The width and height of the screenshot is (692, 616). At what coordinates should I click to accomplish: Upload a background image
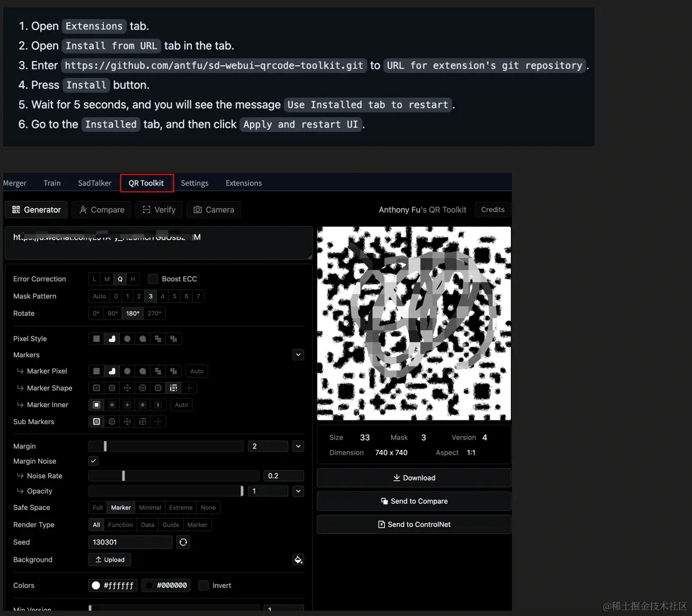(110, 560)
